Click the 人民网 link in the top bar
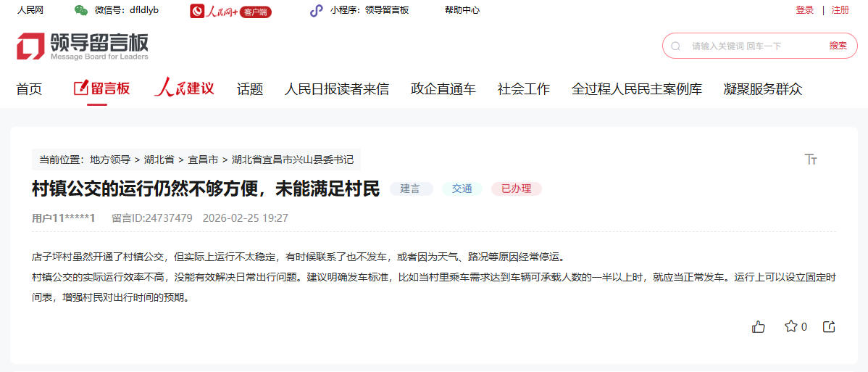 coord(30,10)
